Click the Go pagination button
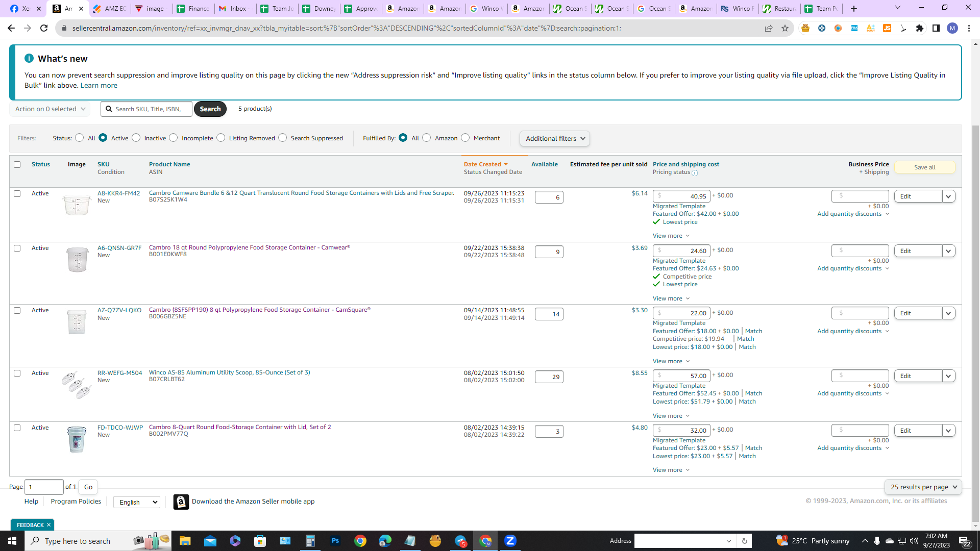 coord(88,487)
